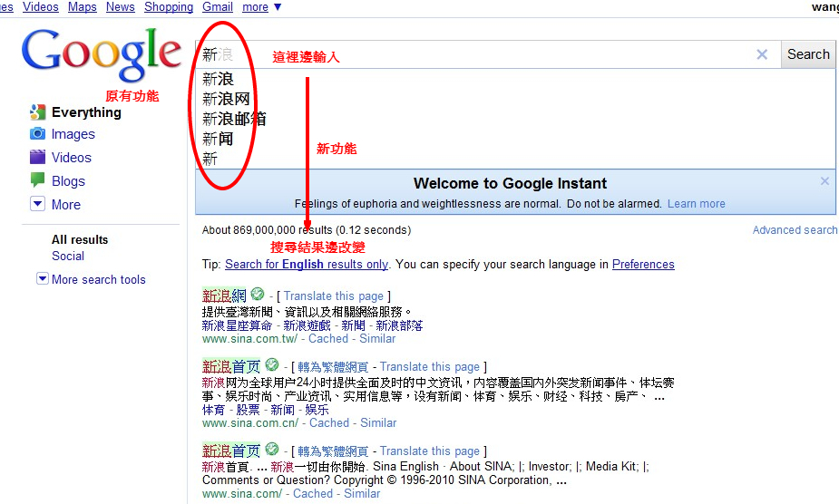Open 新浪首页 result for www.sina.com/
The height and width of the screenshot is (504, 839).
pos(231,451)
